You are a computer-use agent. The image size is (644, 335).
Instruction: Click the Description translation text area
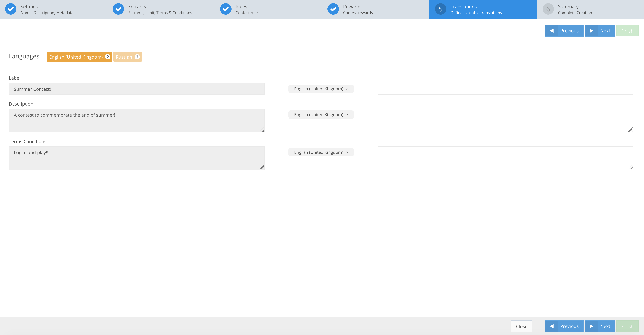point(505,121)
